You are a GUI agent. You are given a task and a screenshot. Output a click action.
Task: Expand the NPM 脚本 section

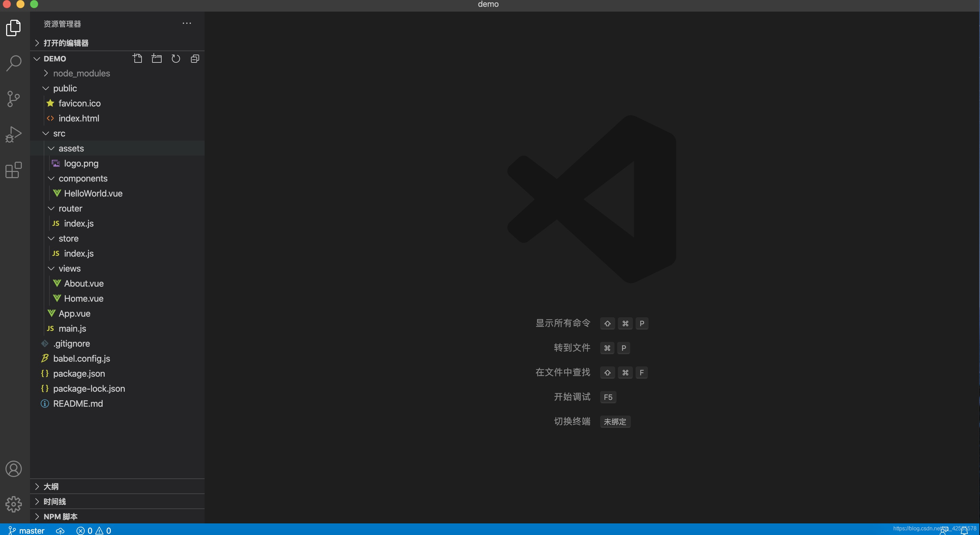pos(117,517)
